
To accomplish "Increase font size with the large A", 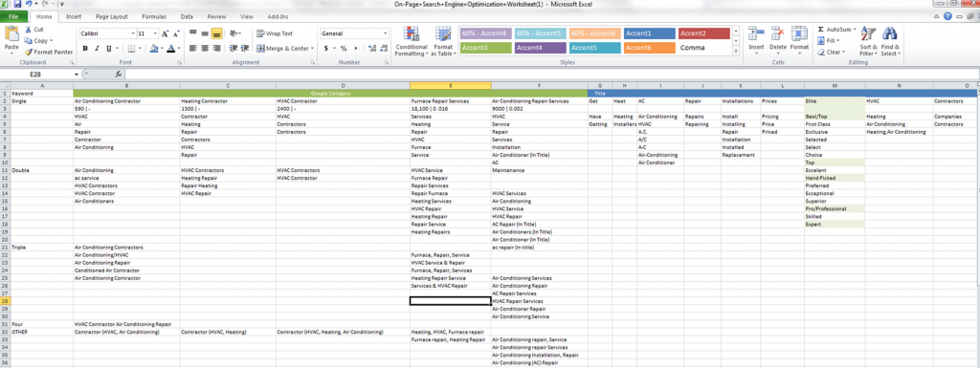I will pos(165,33).
